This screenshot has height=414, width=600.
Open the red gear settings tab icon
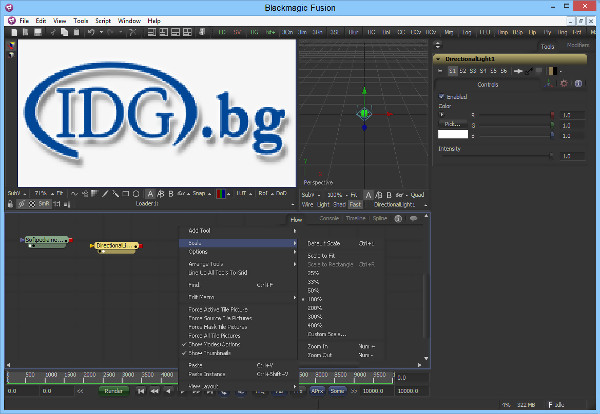[x=564, y=83]
